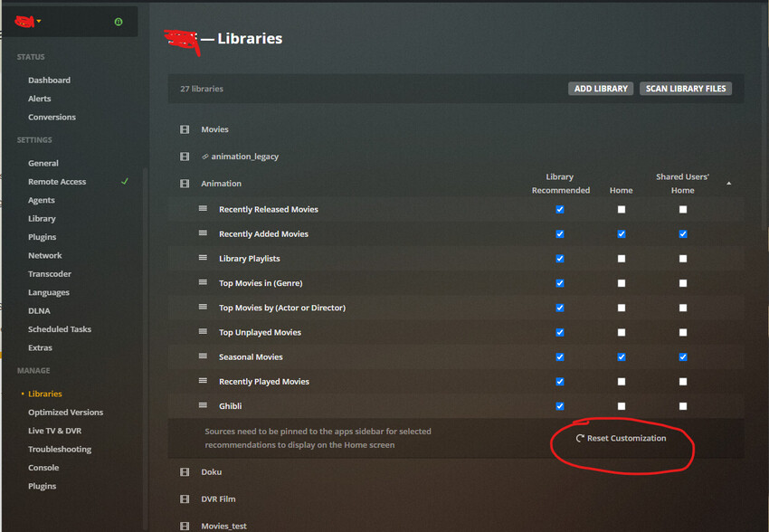Click drag handle for Ghibli row
This screenshot has height=532, width=769.
[203, 404]
